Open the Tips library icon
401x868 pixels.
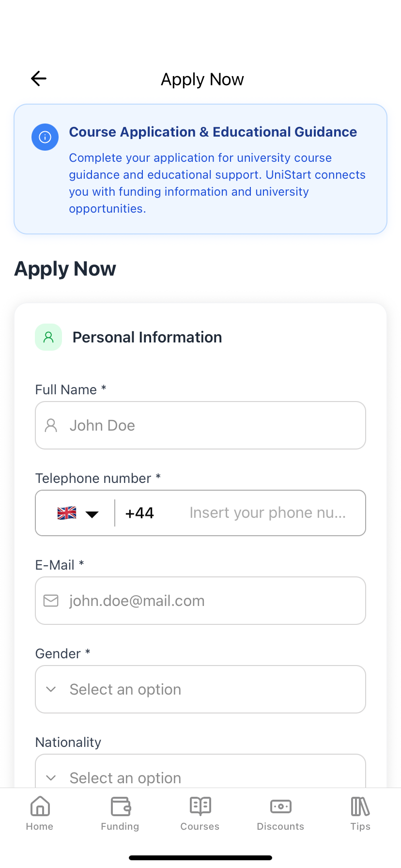pos(360,806)
